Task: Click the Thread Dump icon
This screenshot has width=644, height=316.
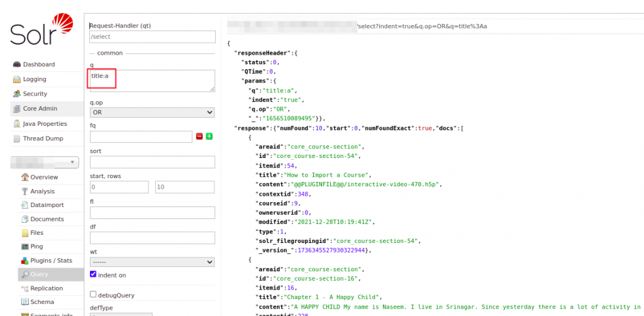Action: tap(17, 139)
